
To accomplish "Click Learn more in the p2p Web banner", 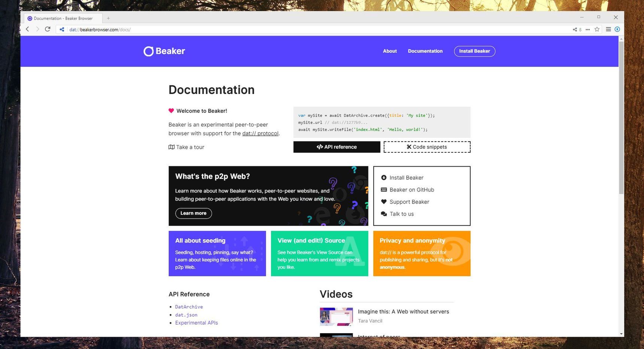I will point(194,213).
